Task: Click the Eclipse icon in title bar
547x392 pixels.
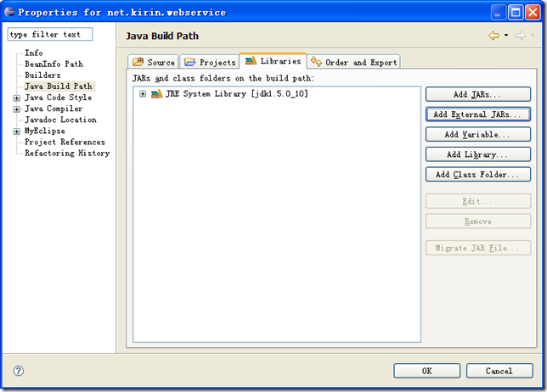Action: point(10,12)
